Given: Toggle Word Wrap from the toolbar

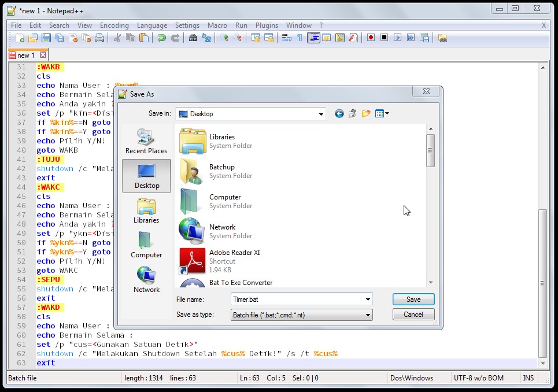Looking at the screenshot, I should coord(286,38).
